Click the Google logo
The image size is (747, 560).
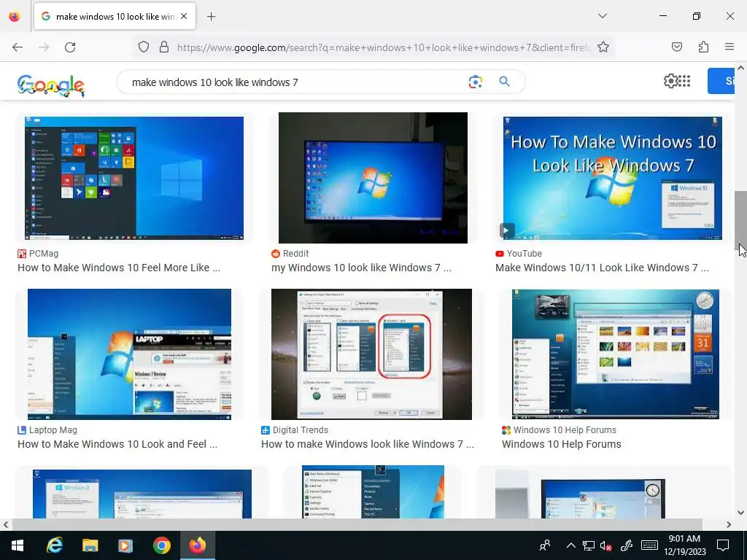coord(51,86)
